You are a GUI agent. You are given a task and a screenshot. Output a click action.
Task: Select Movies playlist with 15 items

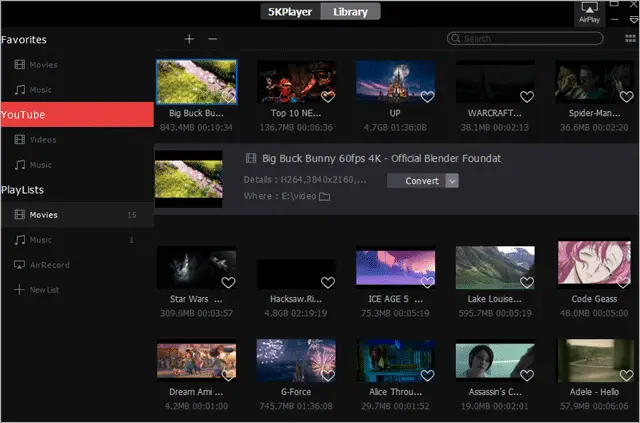(x=77, y=215)
